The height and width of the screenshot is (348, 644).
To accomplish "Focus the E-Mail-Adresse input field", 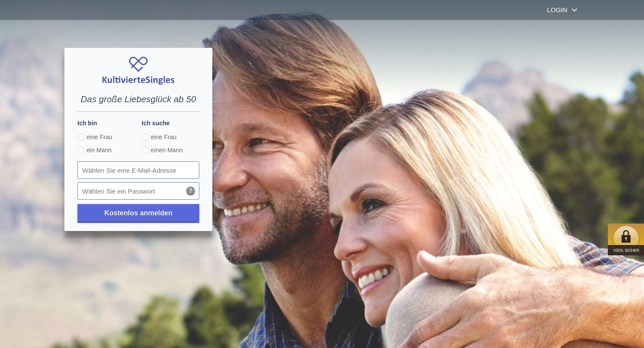I will click(138, 170).
